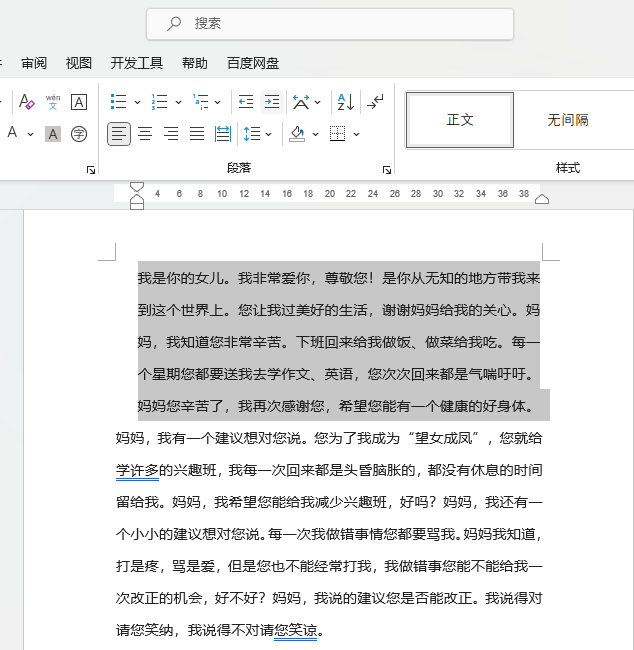Open Asian layout tool

[301, 102]
